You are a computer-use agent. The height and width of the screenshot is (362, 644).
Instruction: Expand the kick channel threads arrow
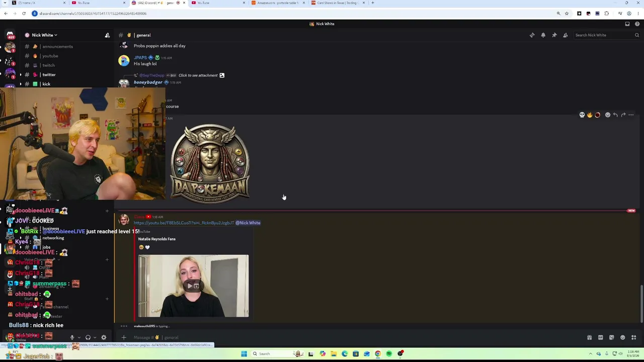[21, 84]
